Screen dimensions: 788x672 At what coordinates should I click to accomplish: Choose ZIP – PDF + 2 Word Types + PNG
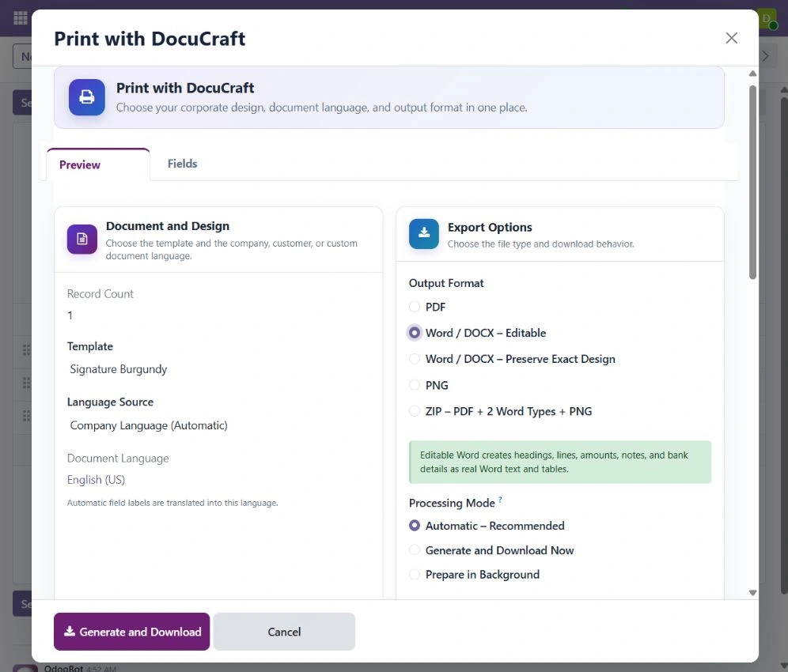pos(414,411)
